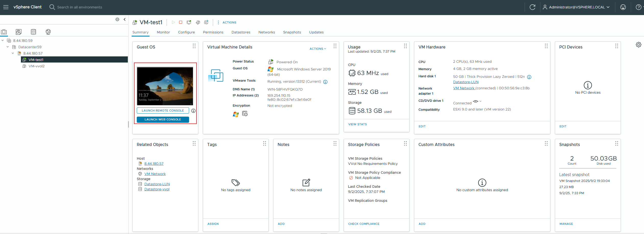Grab the Snapshots card drag handle
The height and width of the screenshot is (234, 644).
pyautogui.click(x=617, y=143)
